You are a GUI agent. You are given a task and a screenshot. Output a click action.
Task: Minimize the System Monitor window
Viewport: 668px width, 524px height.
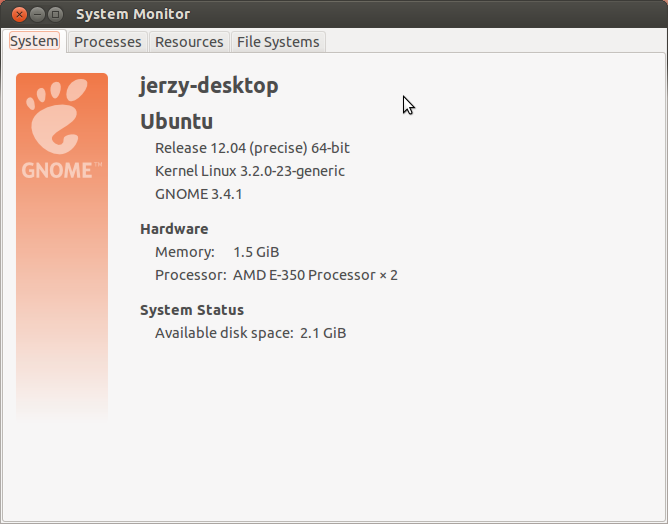(37, 14)
